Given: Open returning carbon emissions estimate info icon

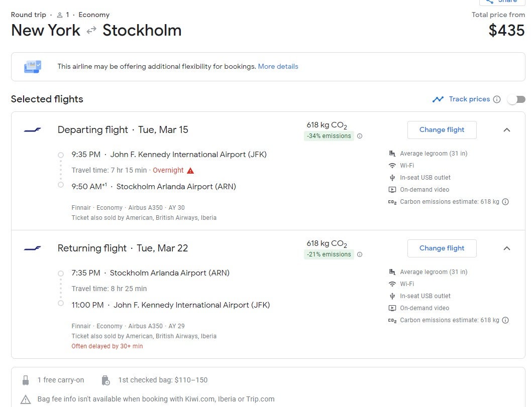Looking at the screenshot, I should click(x=505, y=320).
